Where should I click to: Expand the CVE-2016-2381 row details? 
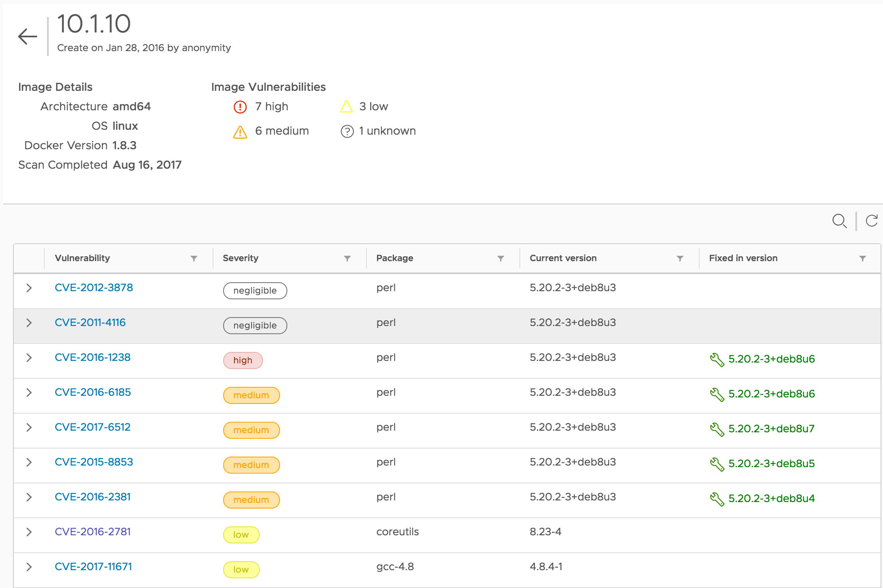pyautogui.click(x=29, y=497)
